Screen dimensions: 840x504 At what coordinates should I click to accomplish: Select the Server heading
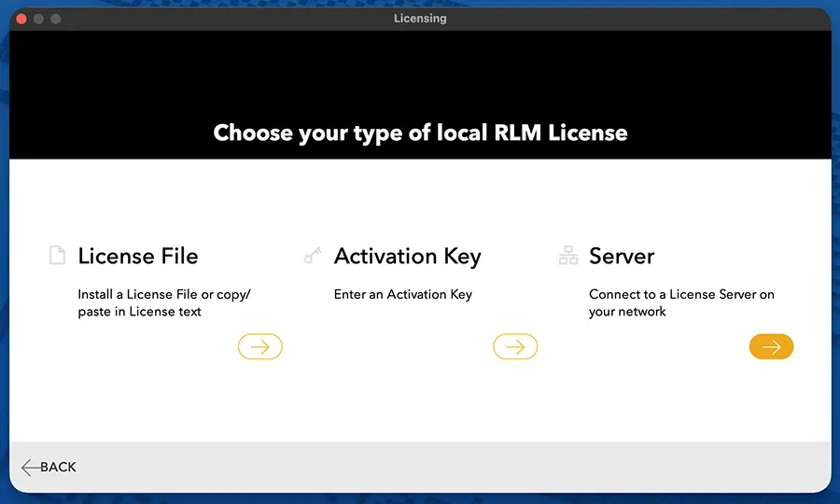622,256
